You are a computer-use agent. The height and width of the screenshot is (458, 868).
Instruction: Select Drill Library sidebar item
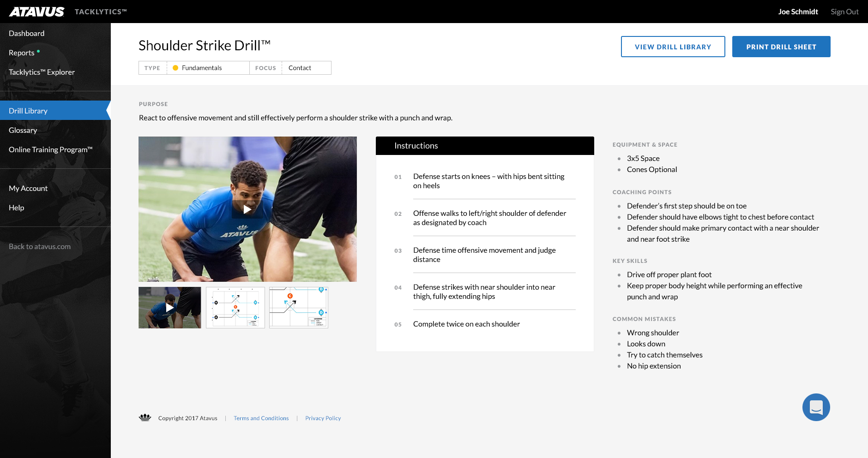point(28,111)
